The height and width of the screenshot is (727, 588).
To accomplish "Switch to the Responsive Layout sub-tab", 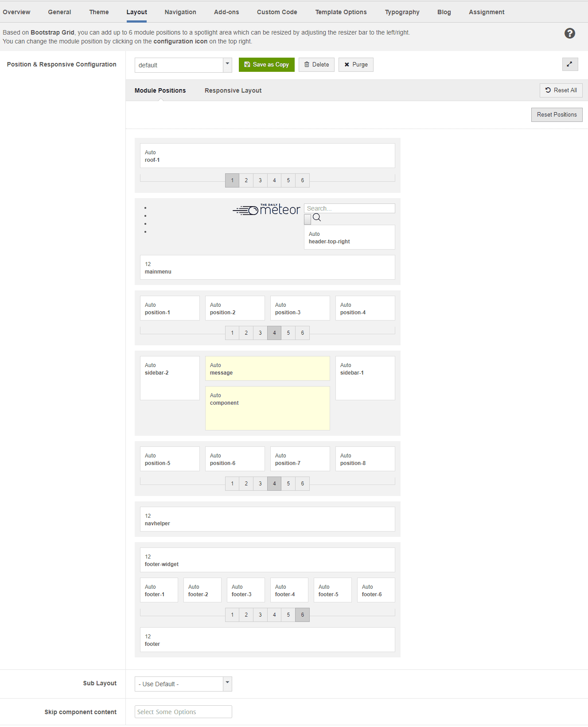I will (233, 90).
